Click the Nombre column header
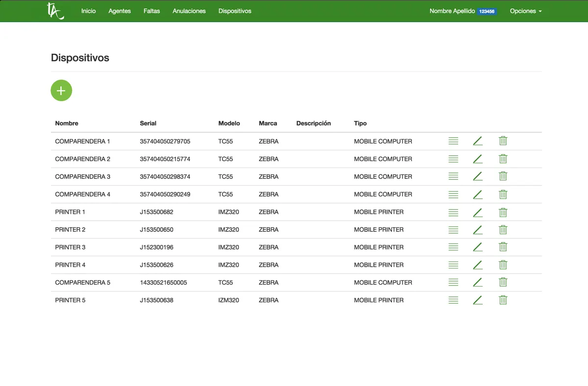Image resolution: width=588 pixels, height=386 pixels. [67, 123]
